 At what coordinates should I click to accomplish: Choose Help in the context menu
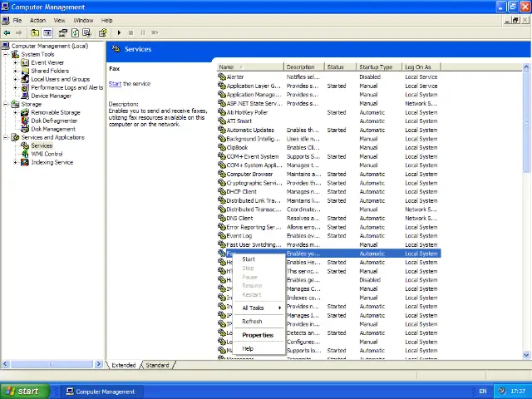tap(259, 348)
